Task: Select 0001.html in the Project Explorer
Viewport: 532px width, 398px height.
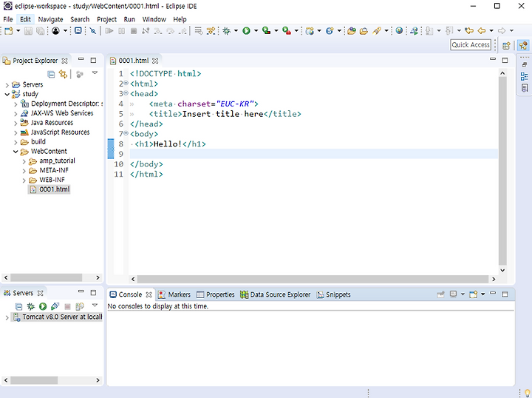Action: click(x=50, y=189)
